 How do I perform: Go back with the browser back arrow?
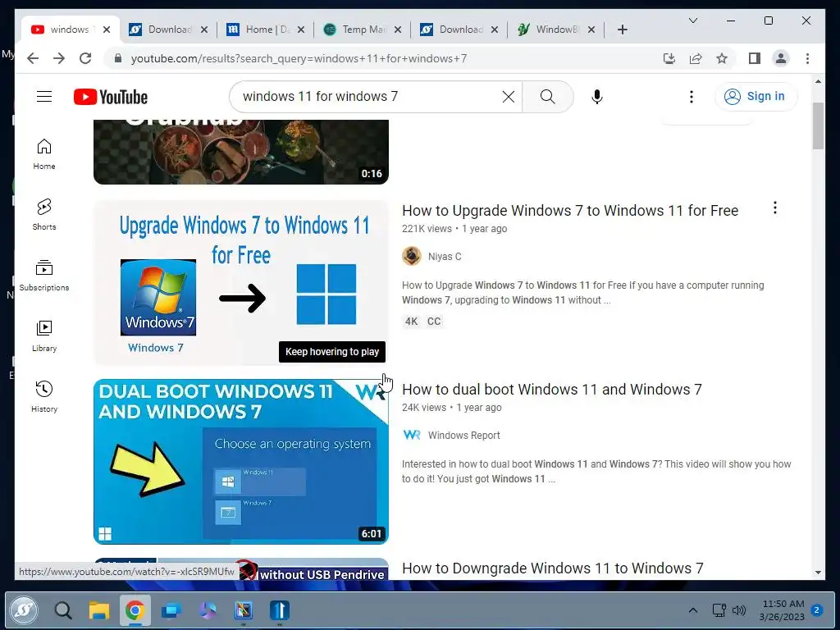pyautogui.click(x=33, y=58)
